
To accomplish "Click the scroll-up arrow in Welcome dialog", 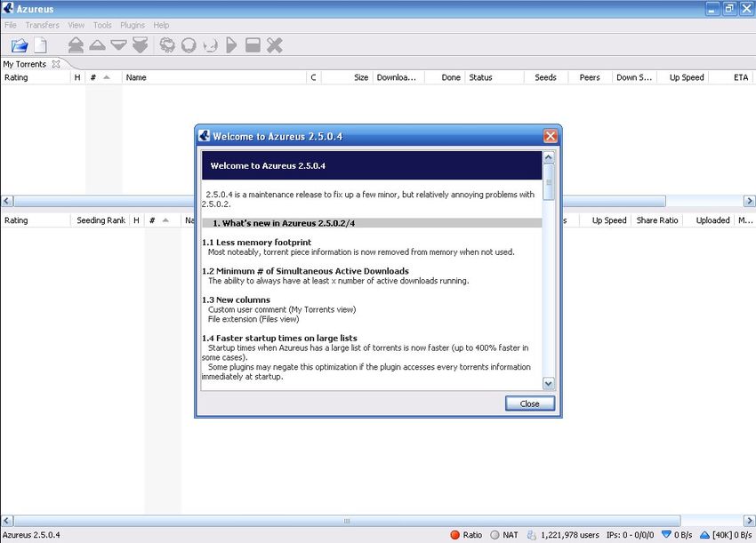I will click(x=548, y=157).
